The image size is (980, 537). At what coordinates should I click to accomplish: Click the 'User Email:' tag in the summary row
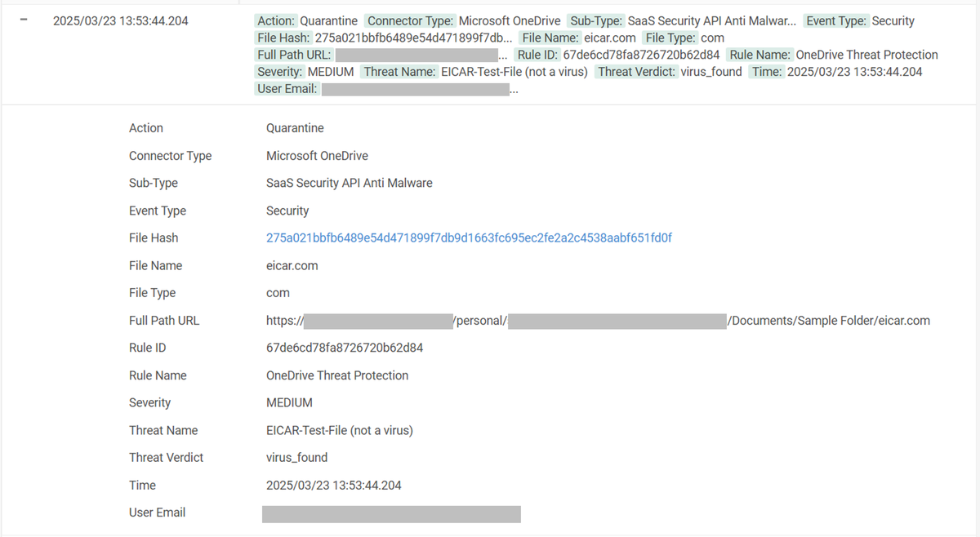287,89
